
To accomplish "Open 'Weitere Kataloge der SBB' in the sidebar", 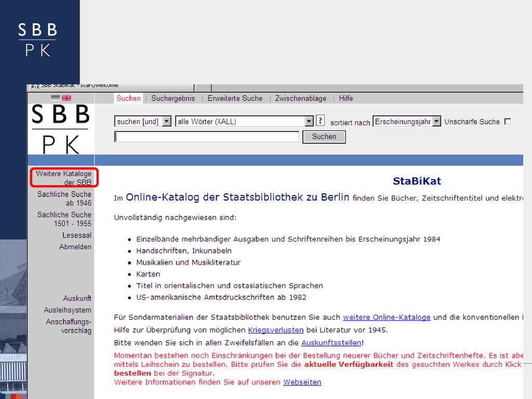I will (64, 178).
